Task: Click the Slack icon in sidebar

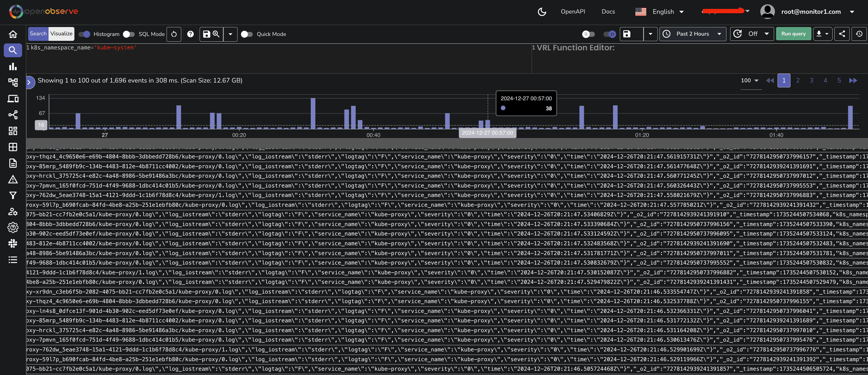Action: [13, 244]
